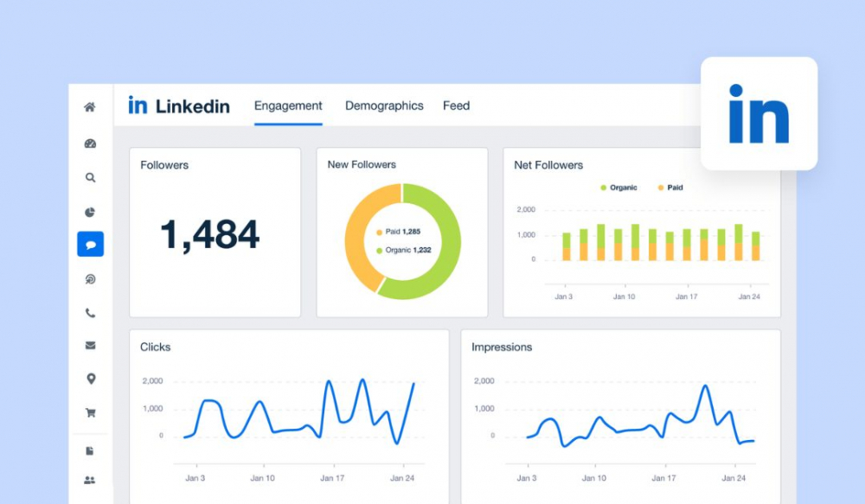Click the dashboard gauge icon
This screenshot has width=865, height=504.
pyautogui.click(x=90, y=144)
